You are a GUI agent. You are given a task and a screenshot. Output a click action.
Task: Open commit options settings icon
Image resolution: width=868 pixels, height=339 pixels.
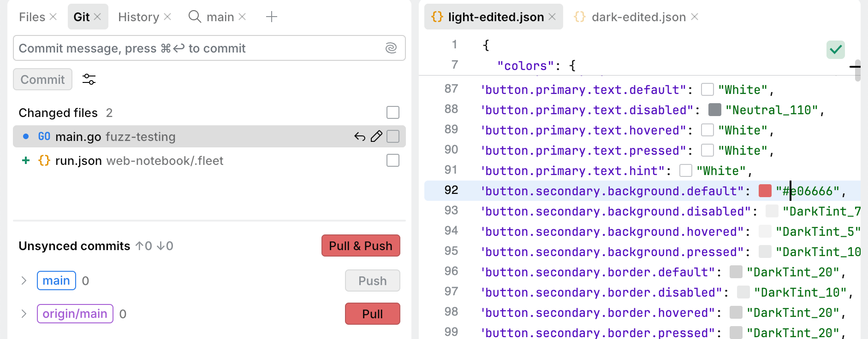(x=89, y=79)
